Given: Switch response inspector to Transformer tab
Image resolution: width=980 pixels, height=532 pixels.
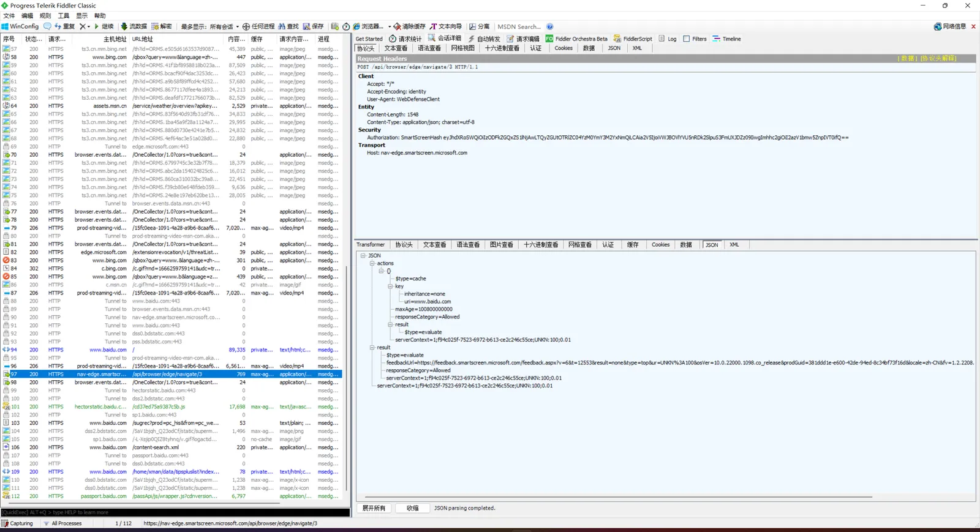Looking at the screenshot, I should pos(371,245).
